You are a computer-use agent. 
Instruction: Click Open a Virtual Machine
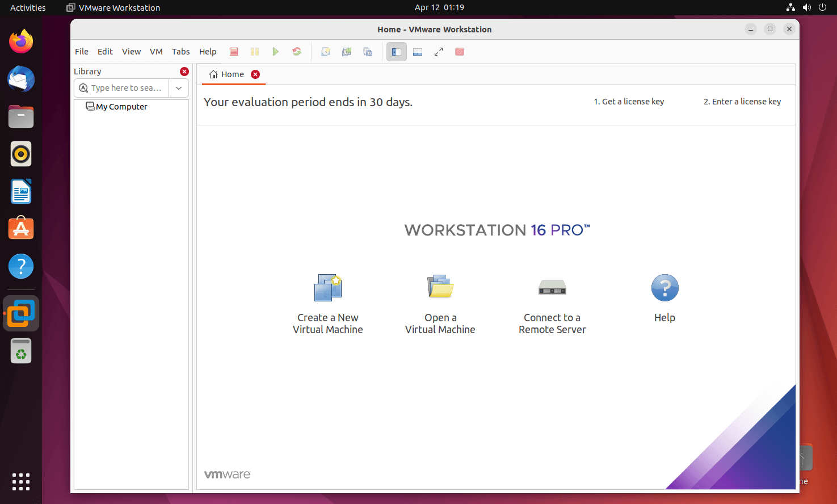tap(440, 304)
